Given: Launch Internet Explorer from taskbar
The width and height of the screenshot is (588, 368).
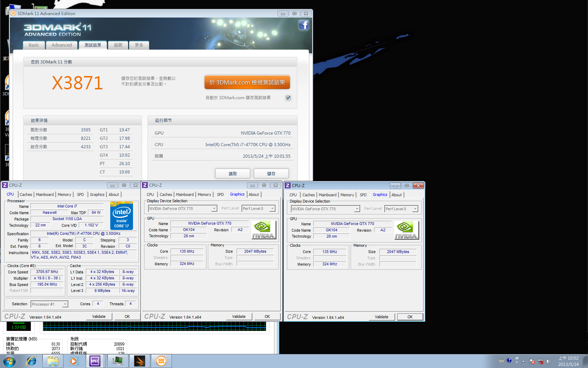Looking at the screenshot, I should click(x=31, y=361).
